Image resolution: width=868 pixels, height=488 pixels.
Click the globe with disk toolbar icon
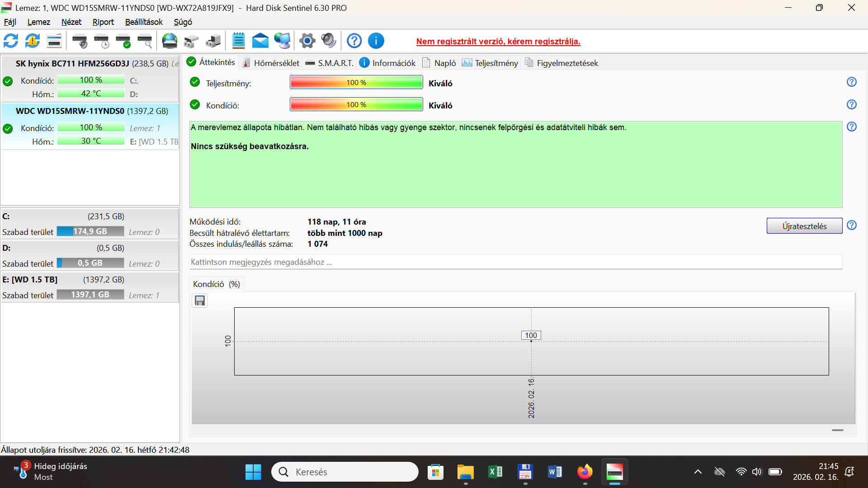pos(170,41)
